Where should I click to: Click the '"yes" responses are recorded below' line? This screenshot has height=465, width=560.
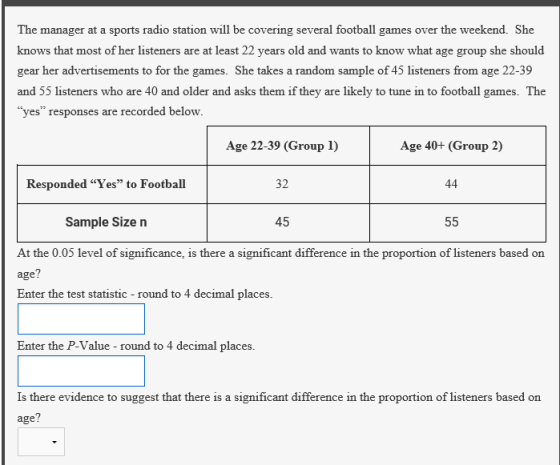[x=110, y=111]
